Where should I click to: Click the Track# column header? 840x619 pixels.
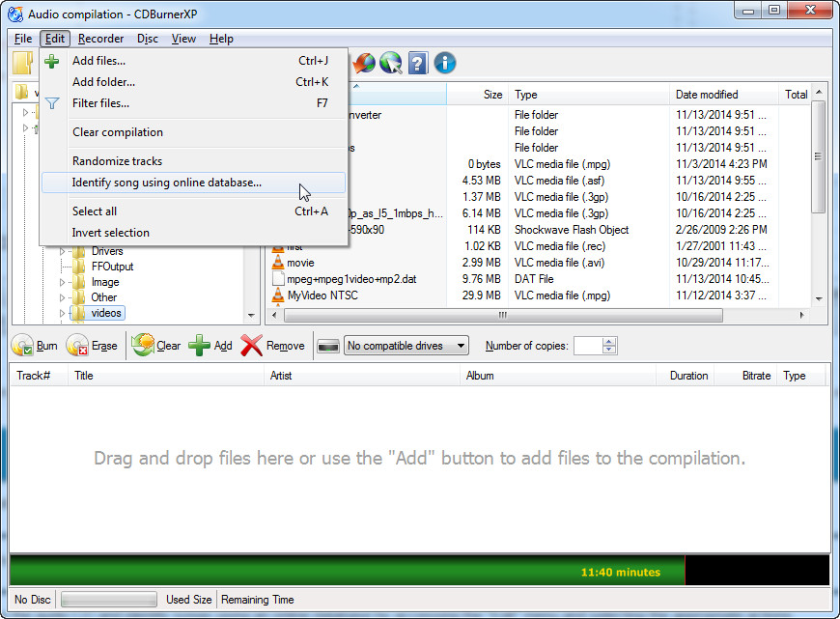(40, 376)
